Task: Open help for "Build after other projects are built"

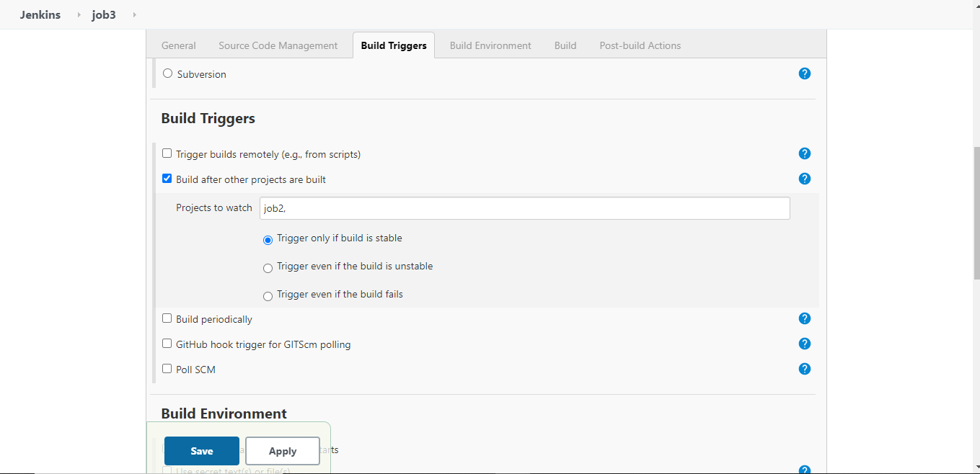Action: (804, 179)
